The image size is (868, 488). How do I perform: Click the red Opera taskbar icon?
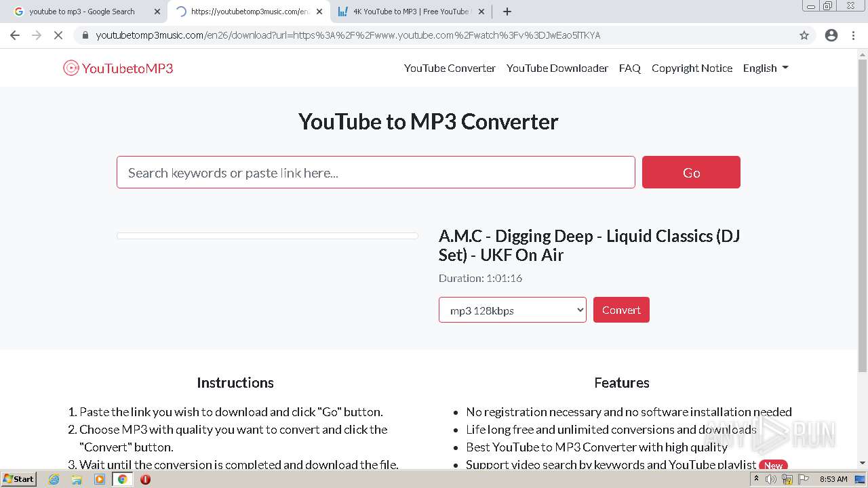tap(145, 479)
